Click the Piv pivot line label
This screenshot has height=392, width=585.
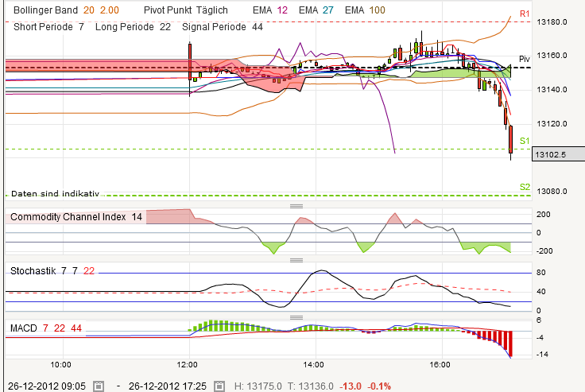[x=524, y=59]
